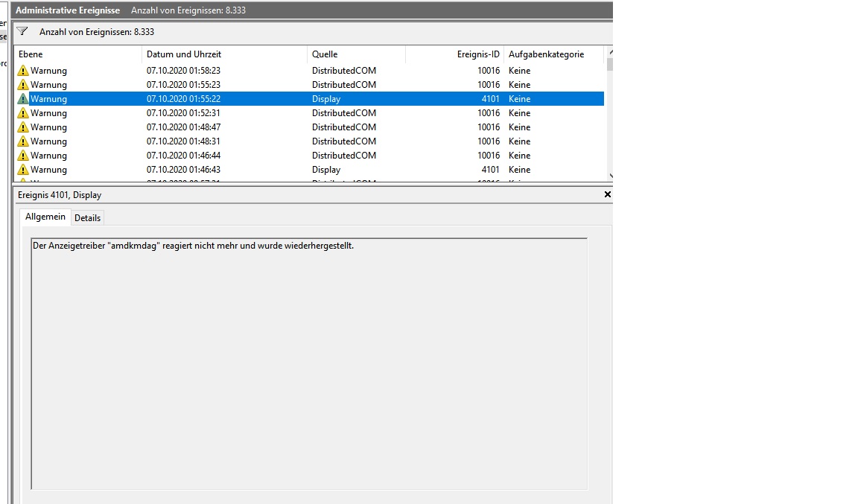The width and height of the screenshot is (858, 504).
Task: Click the filter funnel icon
Action: pyautogui.click(x=22, y=31)
